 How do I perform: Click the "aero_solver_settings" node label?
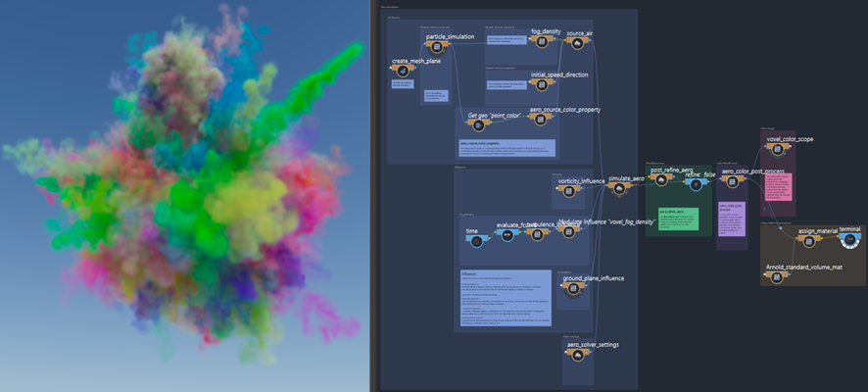[x=593, y=344]
